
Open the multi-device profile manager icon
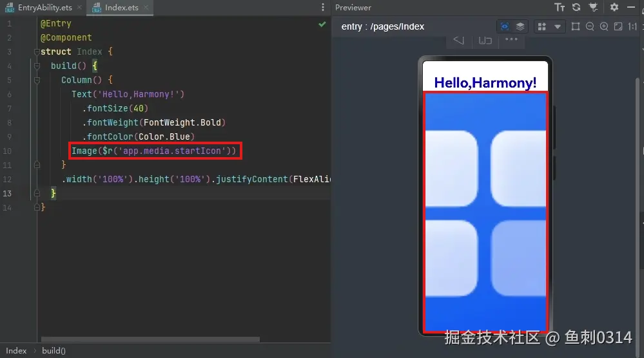coord(542,26)
